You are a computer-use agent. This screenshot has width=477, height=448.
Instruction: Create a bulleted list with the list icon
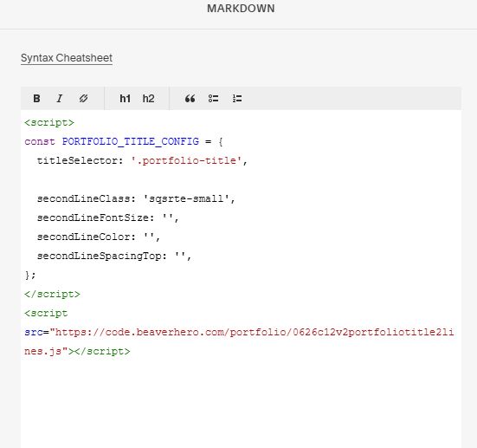tap(213, 99)
